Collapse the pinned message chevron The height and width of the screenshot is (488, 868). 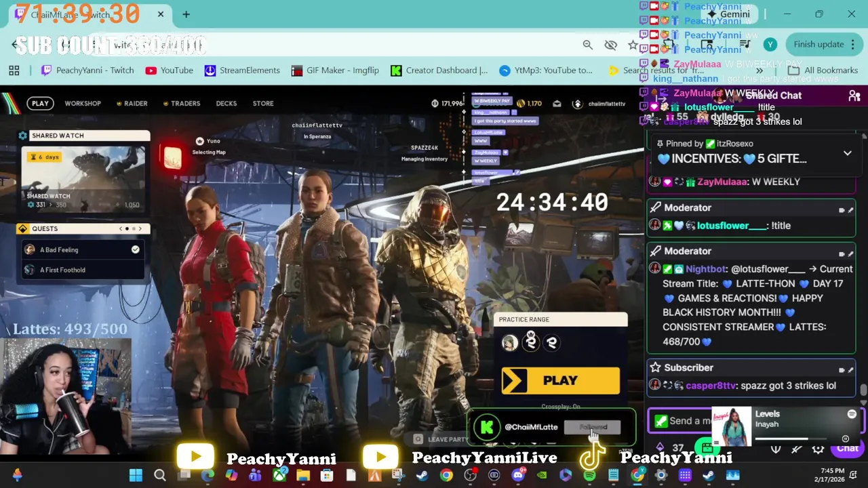click(847, 153)
